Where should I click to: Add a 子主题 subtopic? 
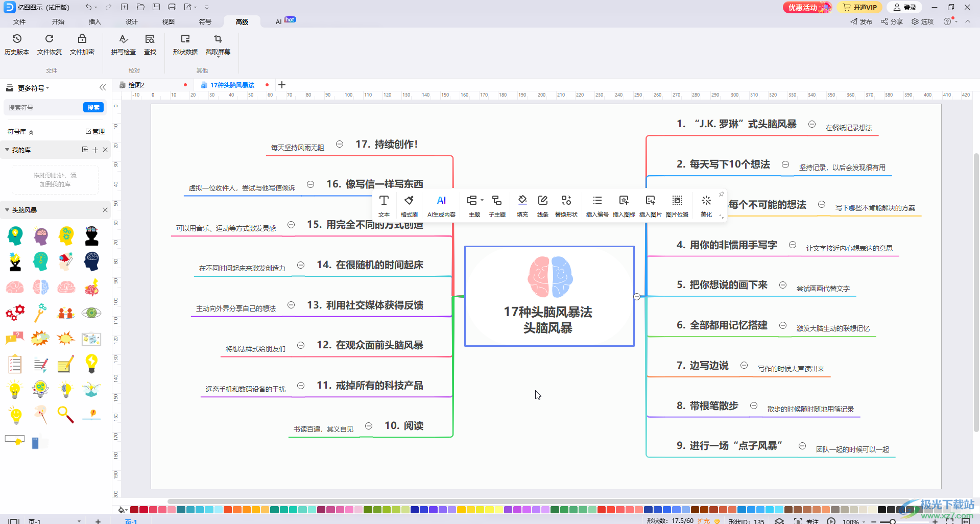[497, 206]
